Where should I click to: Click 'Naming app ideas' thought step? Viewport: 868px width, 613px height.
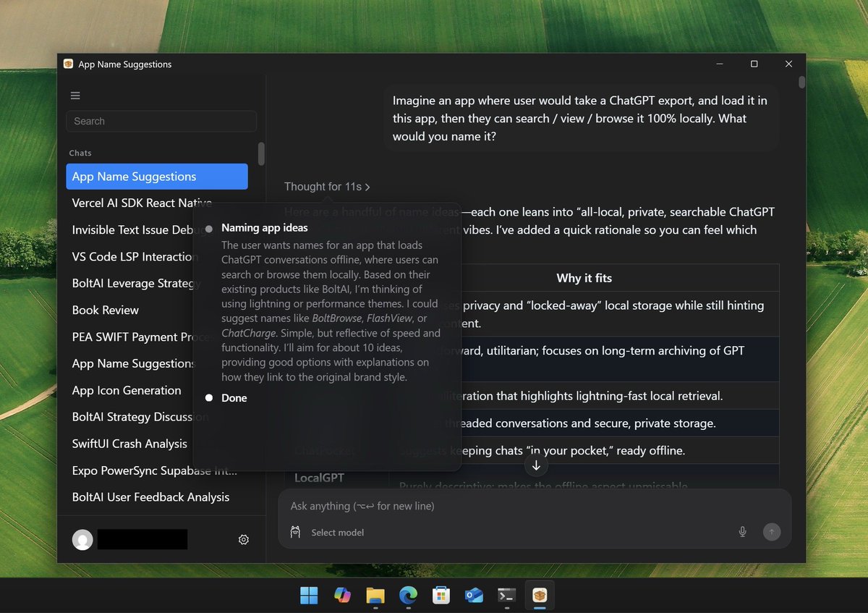[x=264, y=228]
